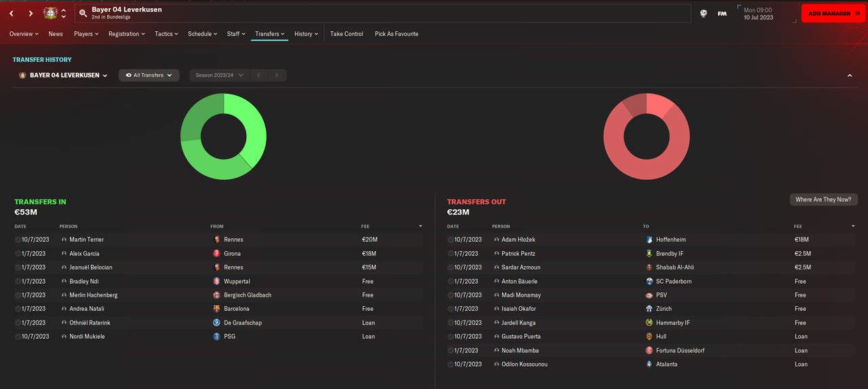The height and width of the screenshot is (389, 868).
Task: Click the Hull club badge
Action: pyautogui.click(x=650, y=337)
